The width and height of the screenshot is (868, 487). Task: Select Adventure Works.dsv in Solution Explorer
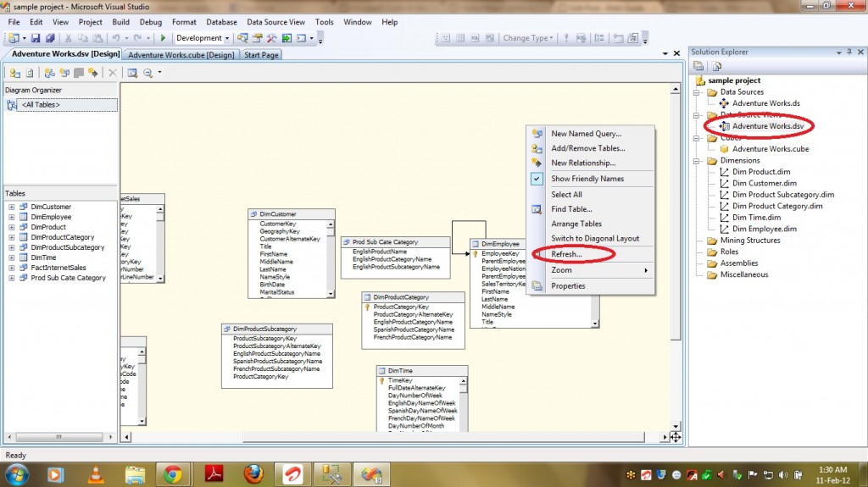tap(767, 126)
